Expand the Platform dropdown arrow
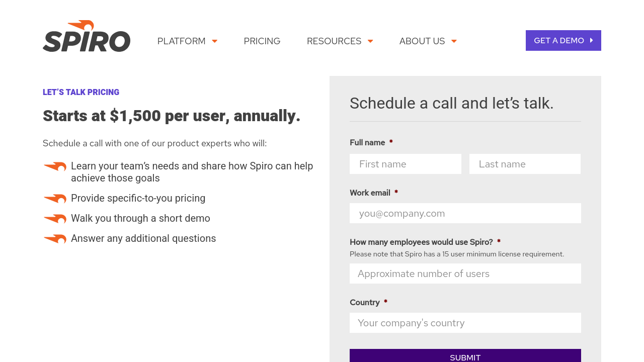Viewport: 644px width, 362px height. pyautogui.click(x=215, y=41)
